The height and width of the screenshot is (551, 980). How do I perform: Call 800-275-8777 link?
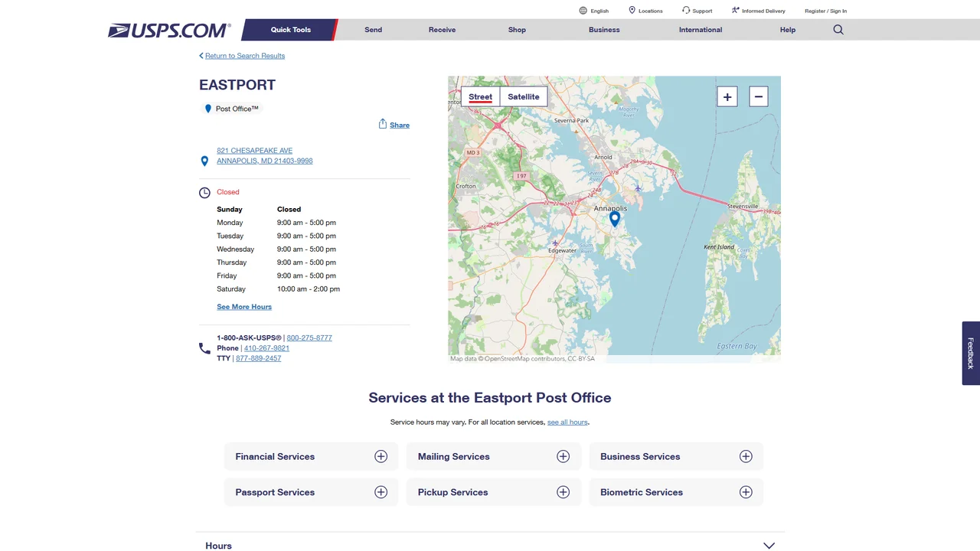(x=309, y=337)
